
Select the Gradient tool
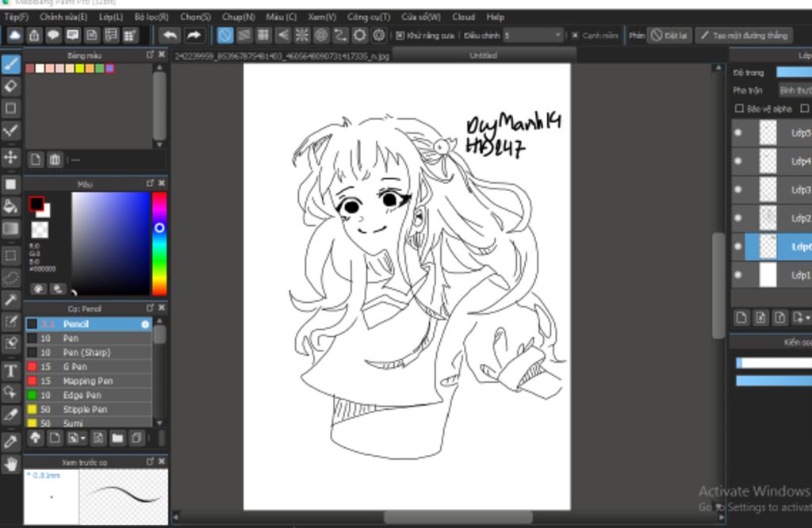tap(11, 228)
